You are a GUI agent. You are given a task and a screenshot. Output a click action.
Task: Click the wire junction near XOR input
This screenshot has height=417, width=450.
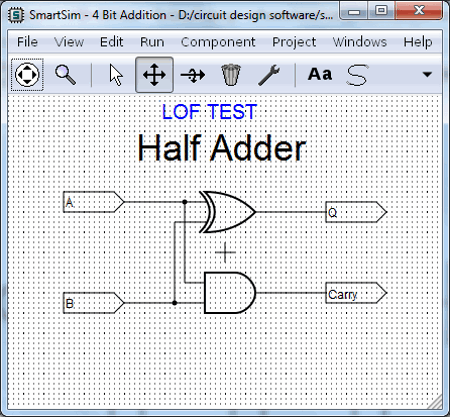click(x=185, y=202)
